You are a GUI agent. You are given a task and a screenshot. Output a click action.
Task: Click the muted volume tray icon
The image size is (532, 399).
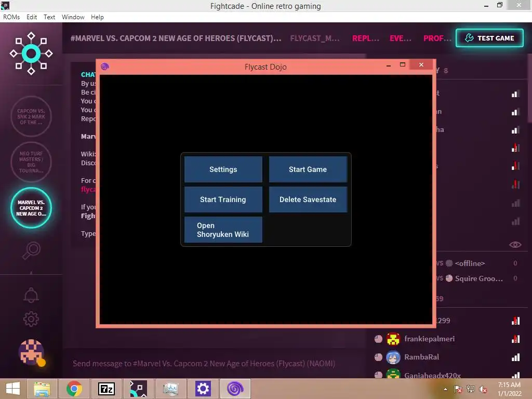coord(483,389)
